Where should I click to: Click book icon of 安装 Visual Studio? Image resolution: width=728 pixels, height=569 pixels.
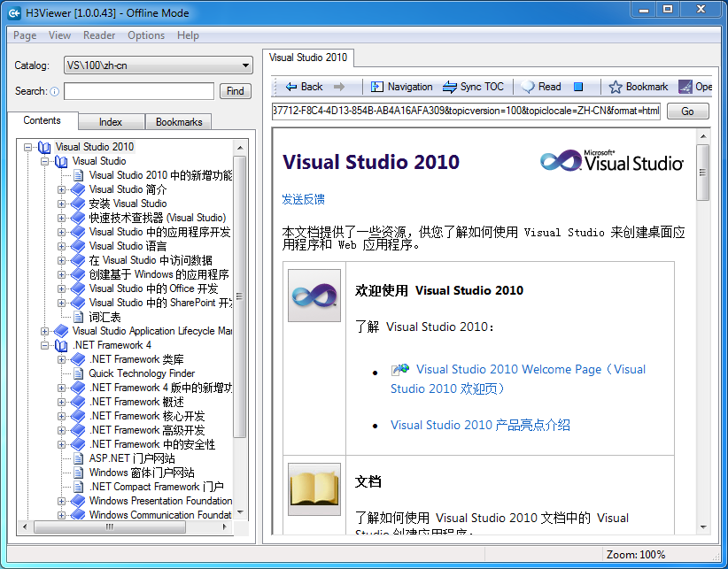(78, 204)
